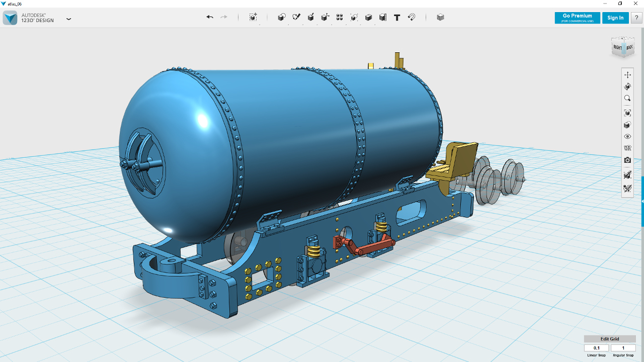Open the Construct tool menu
The image size is (644, 362).
tap(311, 17)
